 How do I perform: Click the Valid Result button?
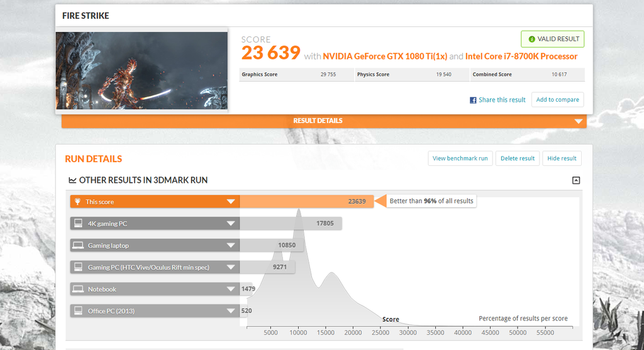point(552,39)
